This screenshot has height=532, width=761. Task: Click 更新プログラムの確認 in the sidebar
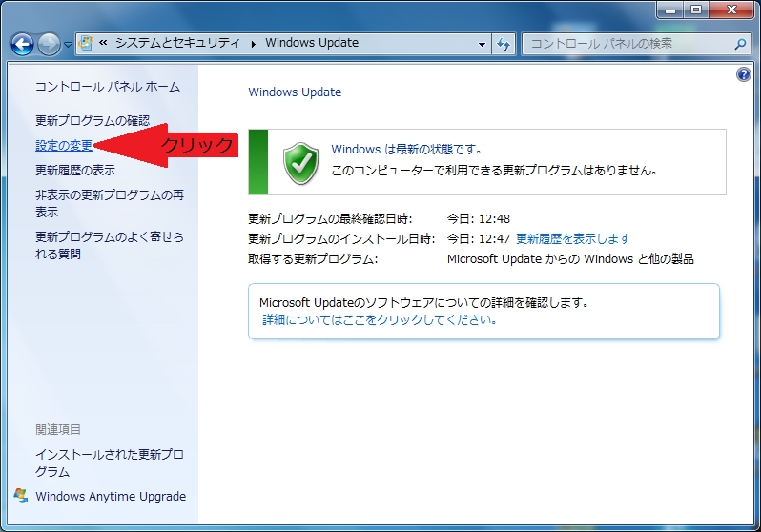click(93, 120)
